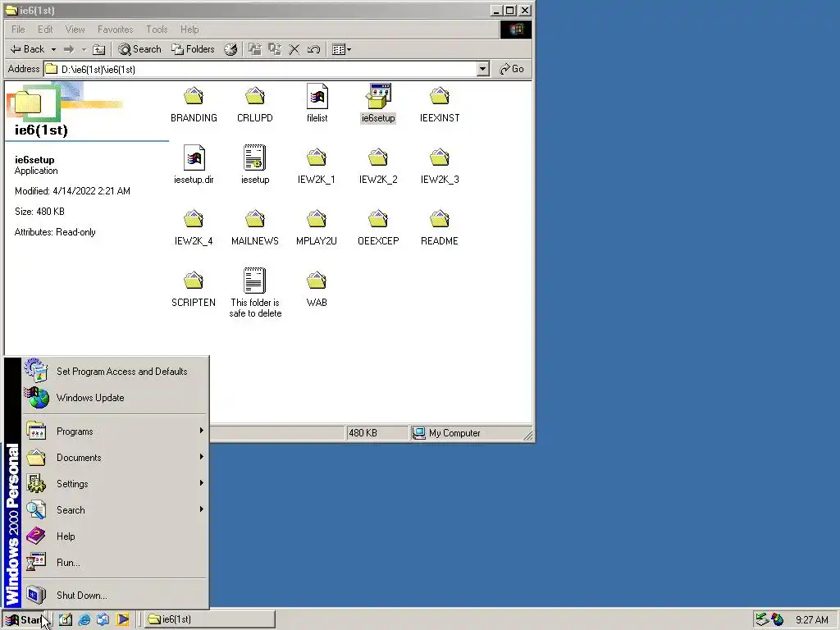Expand the Documents submenu
This screenshot has width=840, height=630.
pyautogui.click(x=115, y=458)
